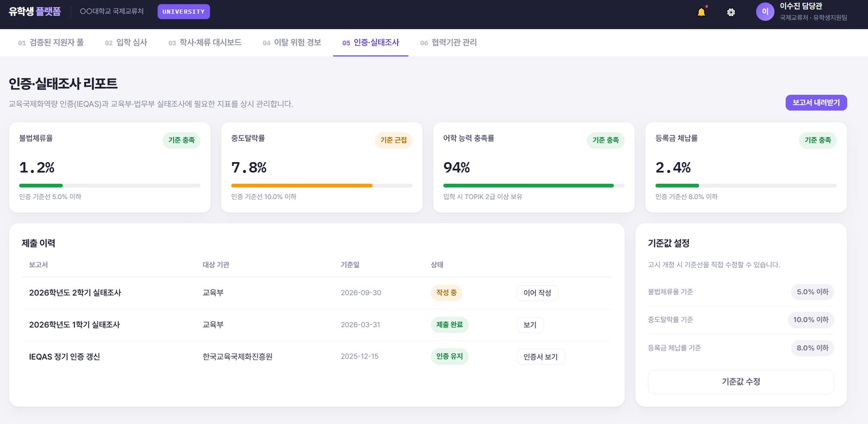Click the date 2026-09-30
Image resolution: width=868 pixels, height=424 pixels.
361,293
